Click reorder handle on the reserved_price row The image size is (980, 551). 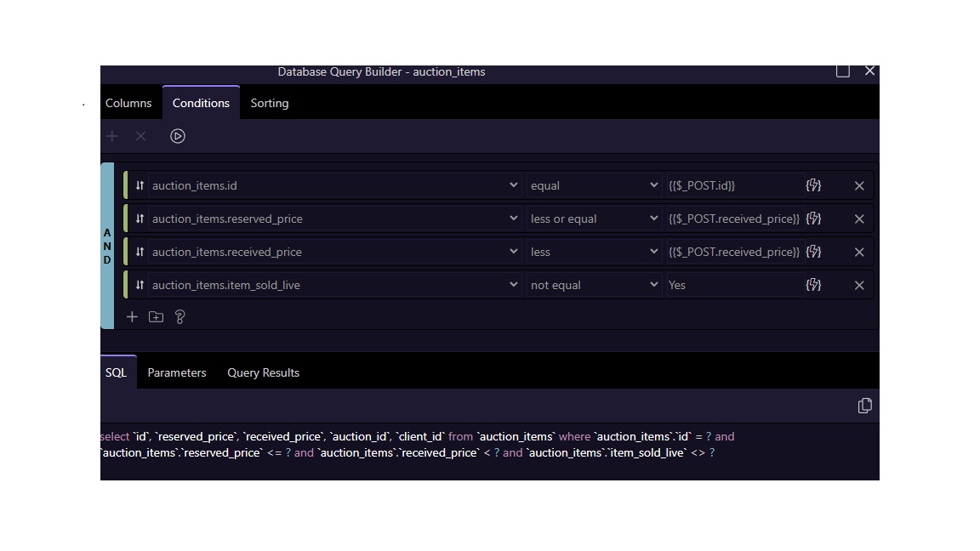click(140, 219)
